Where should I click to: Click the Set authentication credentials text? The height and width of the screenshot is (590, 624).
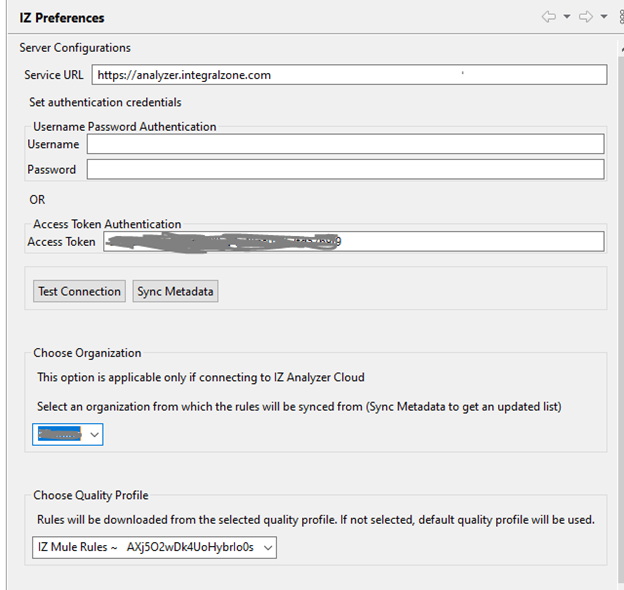[x=105, y=102]
